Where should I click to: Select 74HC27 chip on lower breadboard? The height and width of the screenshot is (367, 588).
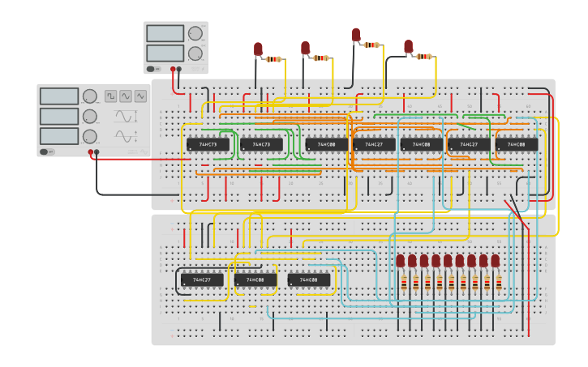point(202,280)
